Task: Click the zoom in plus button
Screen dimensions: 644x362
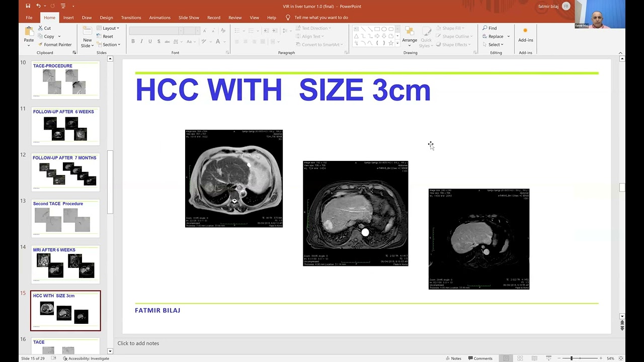Action: point(601,358)
